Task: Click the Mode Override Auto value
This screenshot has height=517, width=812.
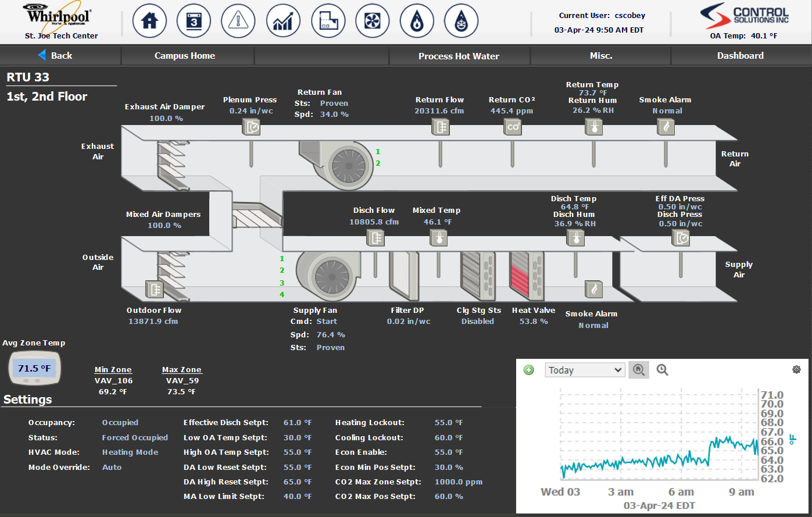Action: (x=112, y=467)
